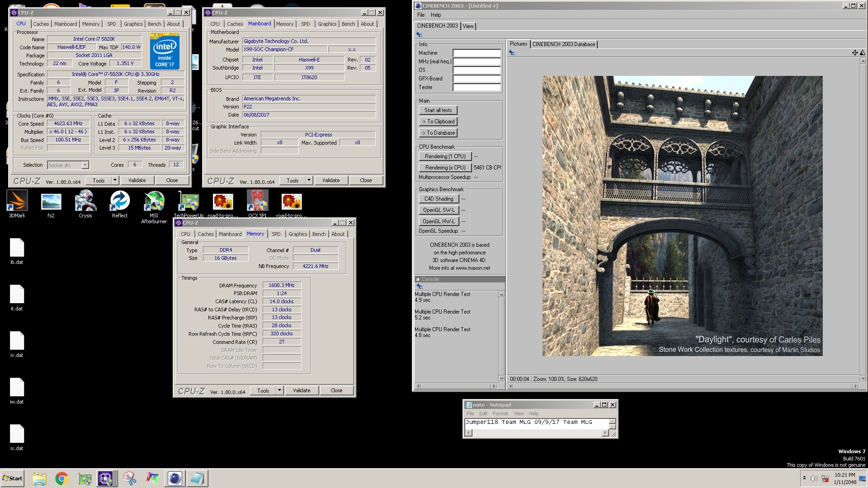The height and width of the screenshot is (488, 868).
Task: Launch MSI Afterburner from the desktop
Action: pyautogui.click(x=154, y=206)
